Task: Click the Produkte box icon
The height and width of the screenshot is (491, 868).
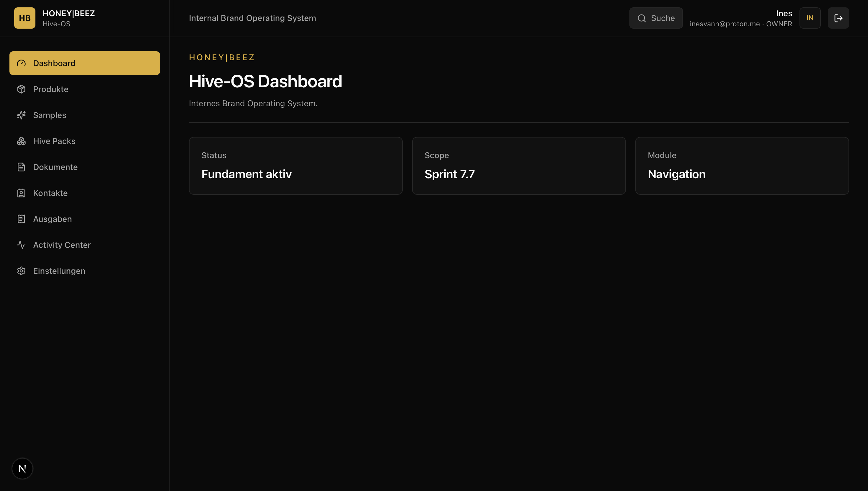Action: point(21,89)
